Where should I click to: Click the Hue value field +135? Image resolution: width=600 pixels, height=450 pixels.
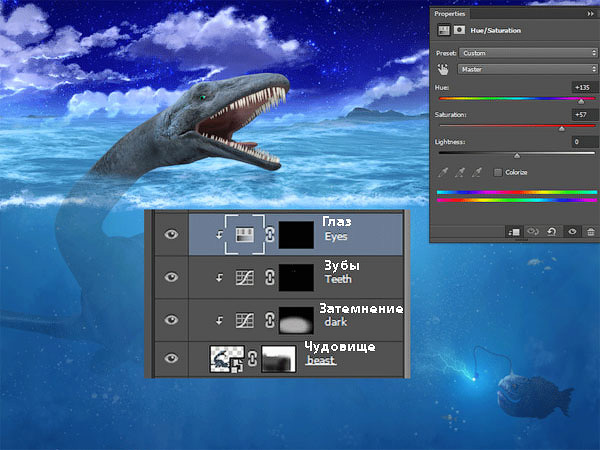tap(584, 87)
